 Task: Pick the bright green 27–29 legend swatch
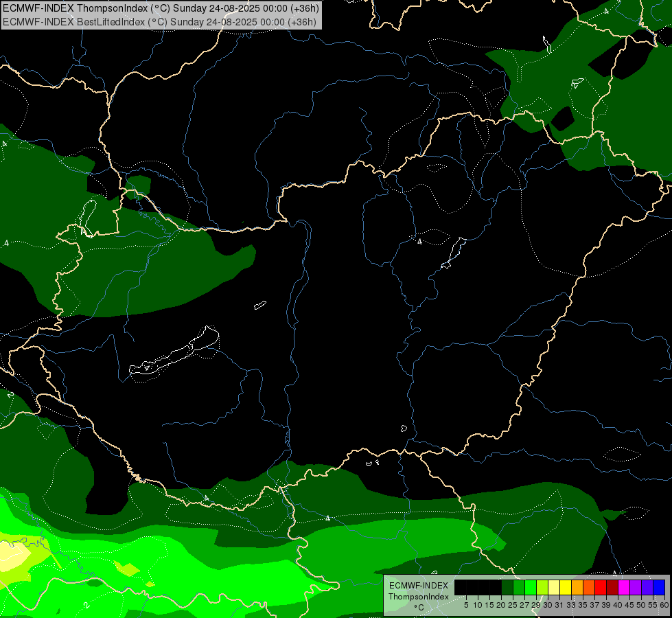coord(531,587)
